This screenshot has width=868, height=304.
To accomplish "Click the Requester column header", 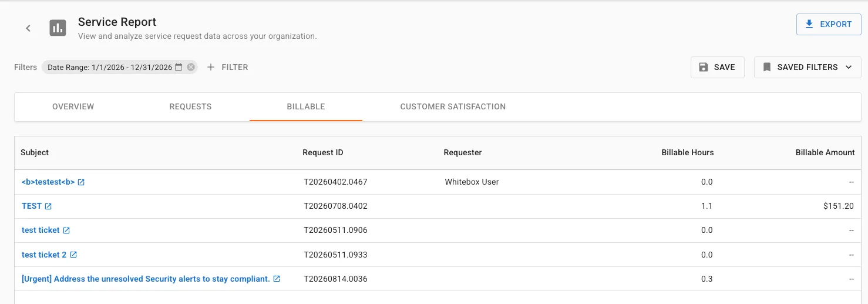I will [463, 152].
